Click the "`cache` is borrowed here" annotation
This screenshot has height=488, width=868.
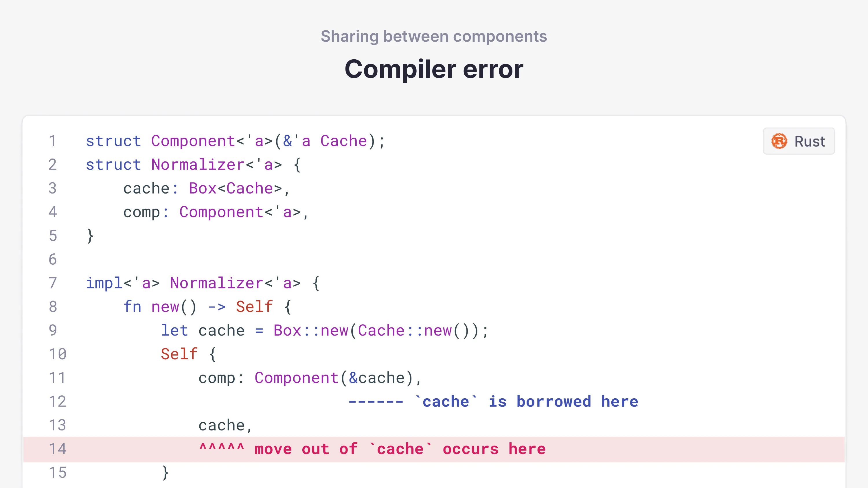530,402
